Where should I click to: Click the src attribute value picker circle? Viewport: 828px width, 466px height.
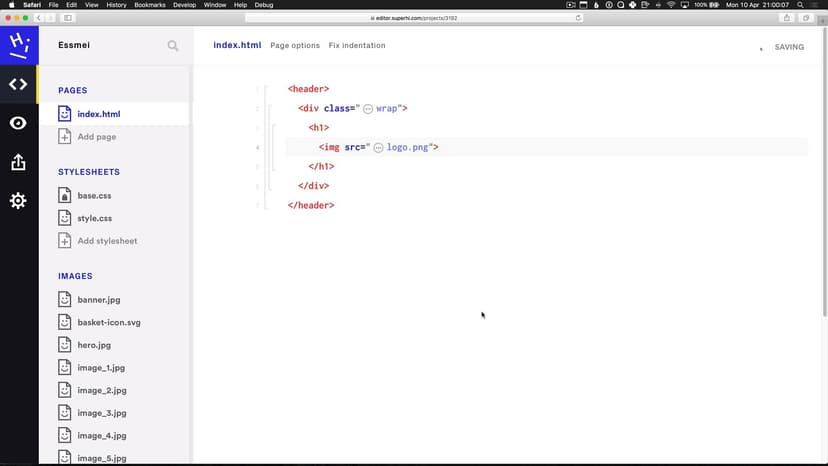tap(379, 147)
